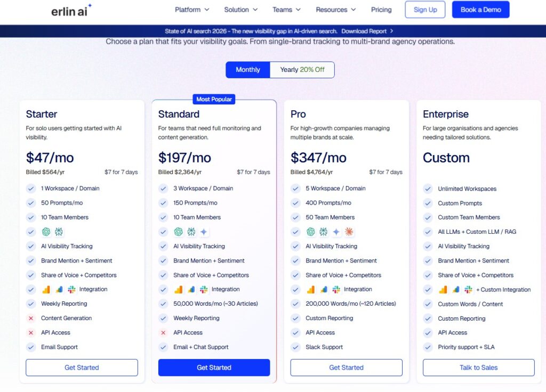The height and width of the screenshot is (392, 546).
Task: Click Book a Demo button
Action: (480, 10)
